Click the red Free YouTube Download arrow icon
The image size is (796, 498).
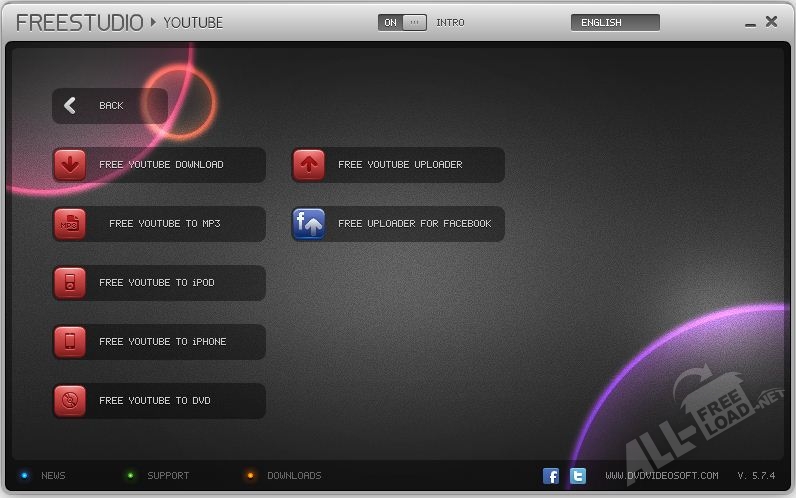click(70, 165)
